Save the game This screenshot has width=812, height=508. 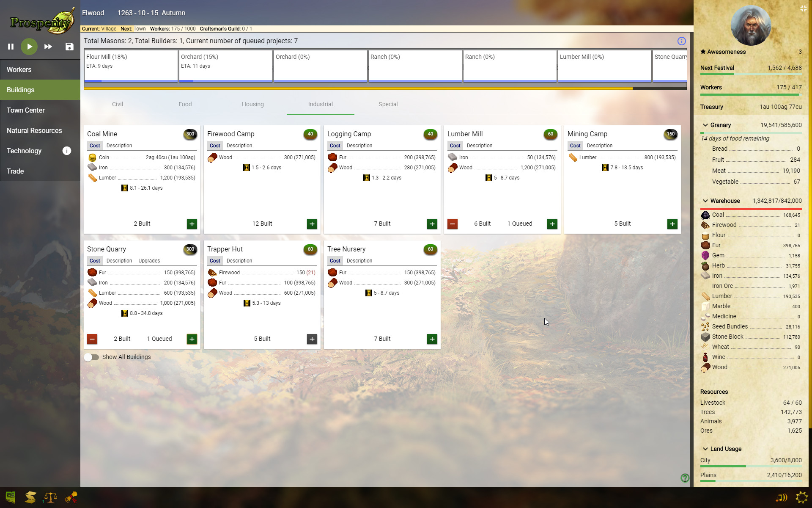pyautogui.click(x=69, y=47)
